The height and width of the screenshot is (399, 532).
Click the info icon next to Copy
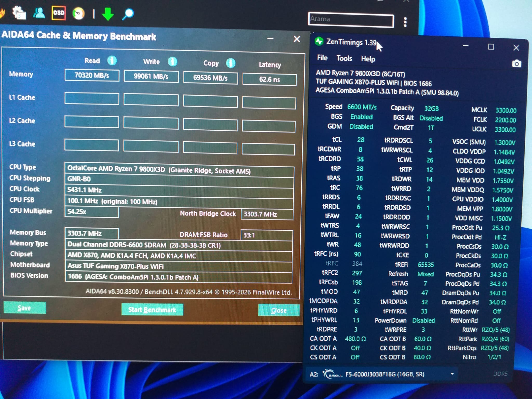click(x=230, y=63)
